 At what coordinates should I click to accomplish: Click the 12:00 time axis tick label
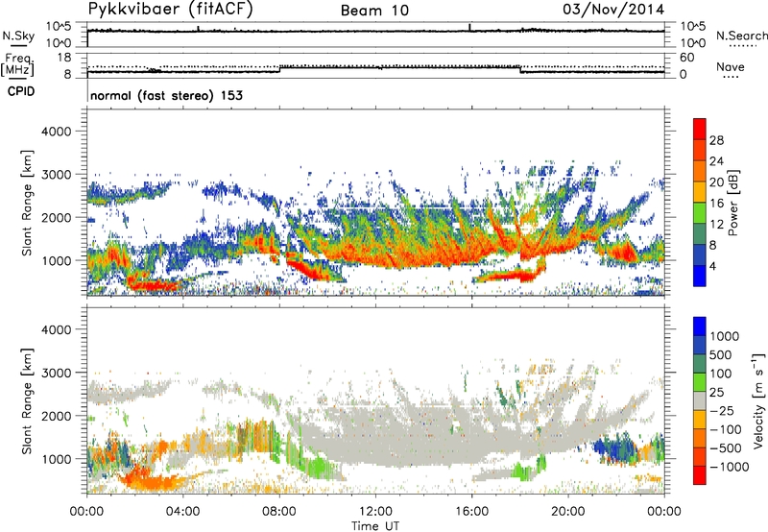point(375,512)
